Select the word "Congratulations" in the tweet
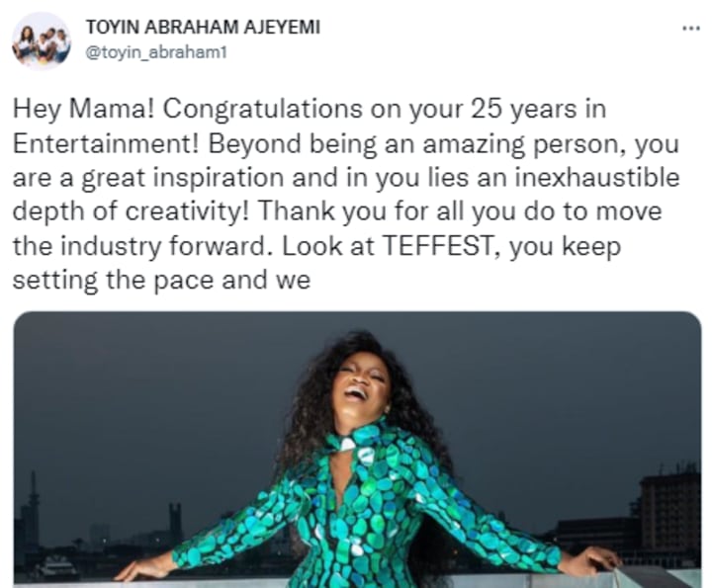Viewport: 712px width, 588px height. click(x=263, y=110)
